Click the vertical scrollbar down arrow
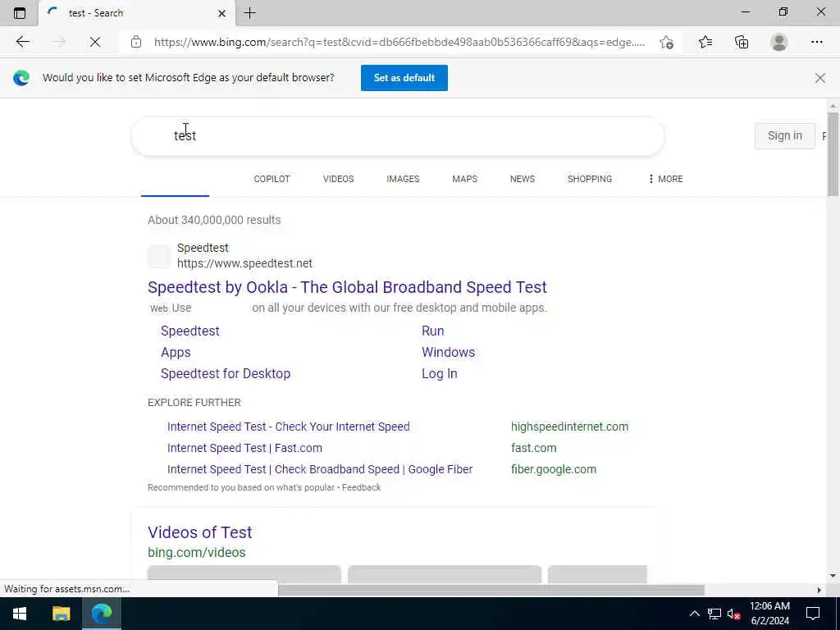Screen dimensions: 840x630 coord(833,576)
